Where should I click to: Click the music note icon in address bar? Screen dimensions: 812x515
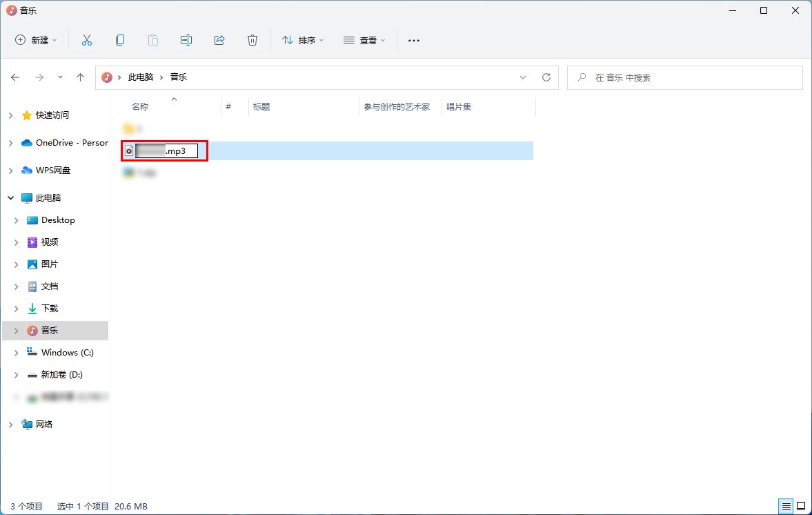(x=105, y=77)
